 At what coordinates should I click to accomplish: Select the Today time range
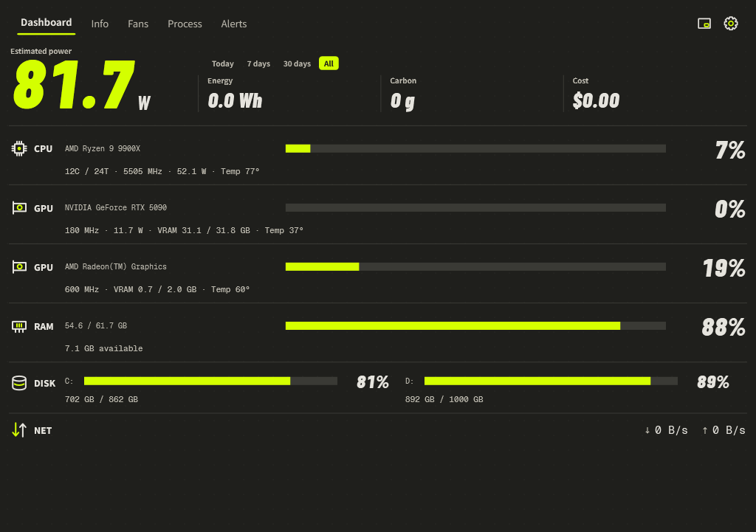click(223, 63)
